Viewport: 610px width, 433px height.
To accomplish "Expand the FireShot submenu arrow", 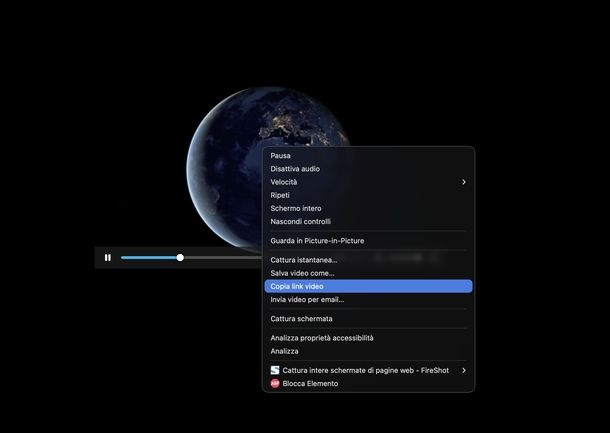I will tap(464, 370).
